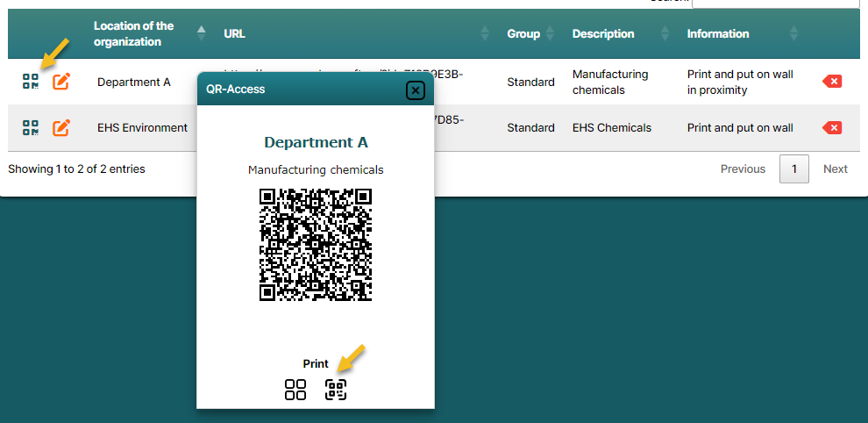Click Standard group in Department A row
The image size is (868, 423).
click(530, 82)
